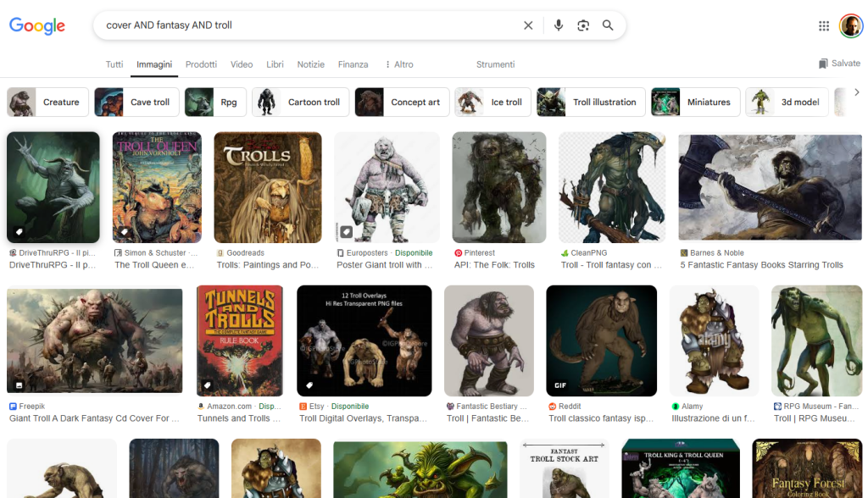Open Barnes & Noble fantasy books link

click(761, 265)
